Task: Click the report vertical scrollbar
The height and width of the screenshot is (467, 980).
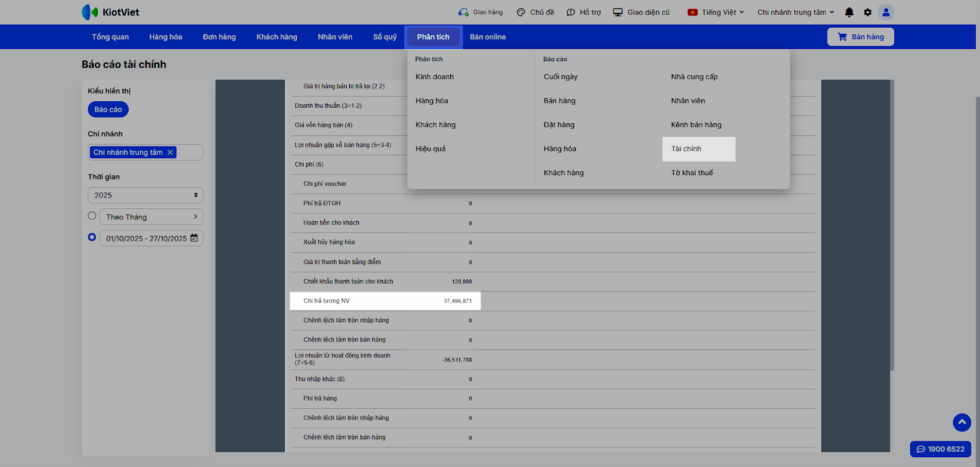Action: (892, 226)
